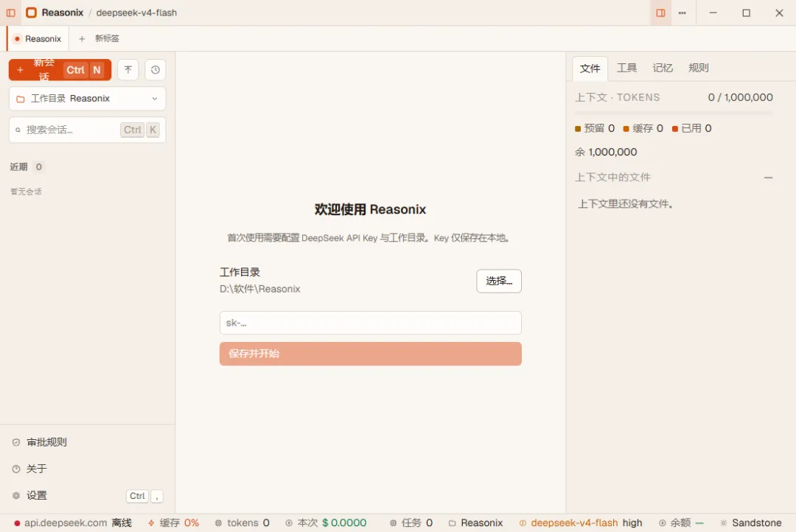
Task: Click the question icon beside 关于
Action: [16, 469]
